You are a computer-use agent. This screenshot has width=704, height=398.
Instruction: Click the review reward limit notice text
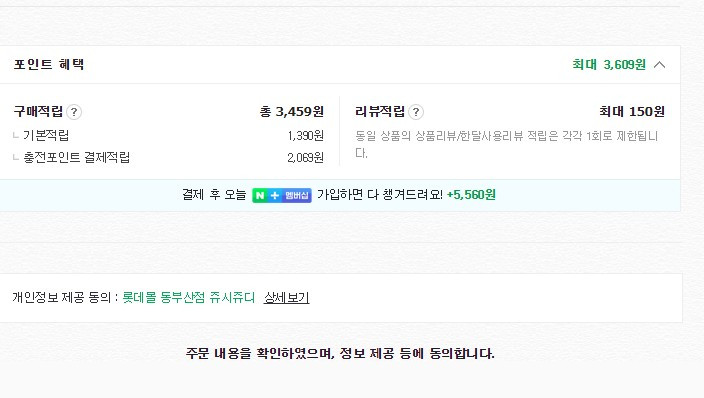point(506,144)
